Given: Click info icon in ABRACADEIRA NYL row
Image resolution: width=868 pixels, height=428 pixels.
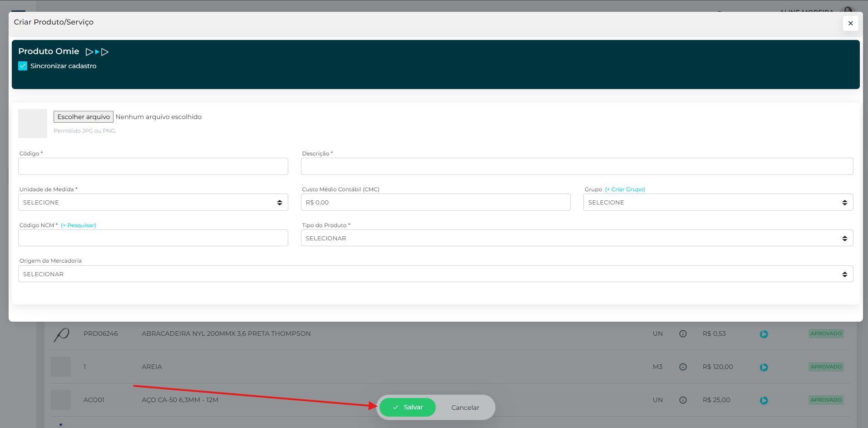Looking at the screenshot, I should [683, 334].
